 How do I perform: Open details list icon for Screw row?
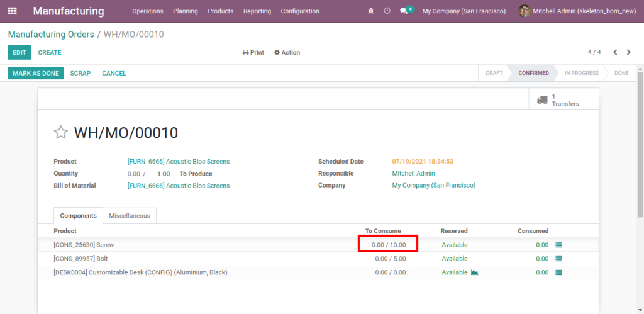coord(558,245)
